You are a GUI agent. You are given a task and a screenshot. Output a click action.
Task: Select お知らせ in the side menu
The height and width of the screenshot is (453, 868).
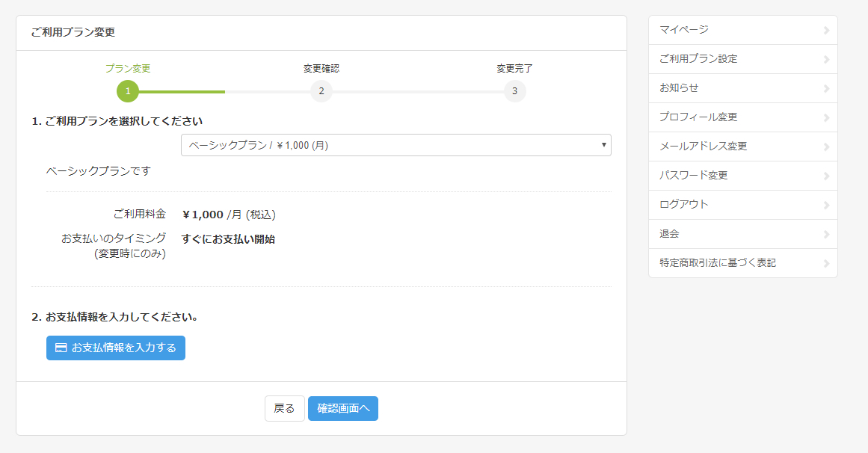(679, 88)
